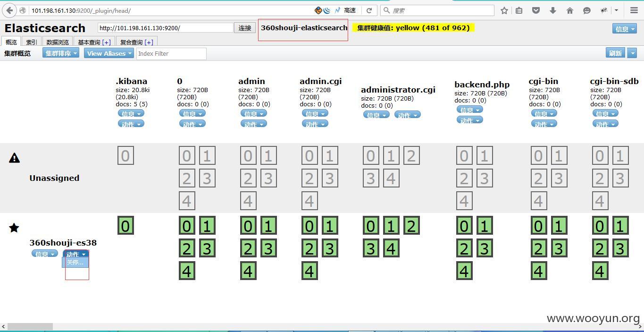Bookmark this page with the star icon
Image resolution: width=644 pixels, height=332 pixels.
(504, 10)
